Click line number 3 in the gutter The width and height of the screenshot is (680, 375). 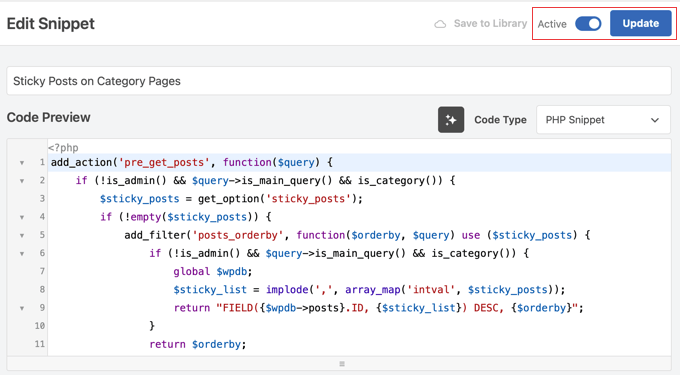pyautogui.click(x=42, y=199)
